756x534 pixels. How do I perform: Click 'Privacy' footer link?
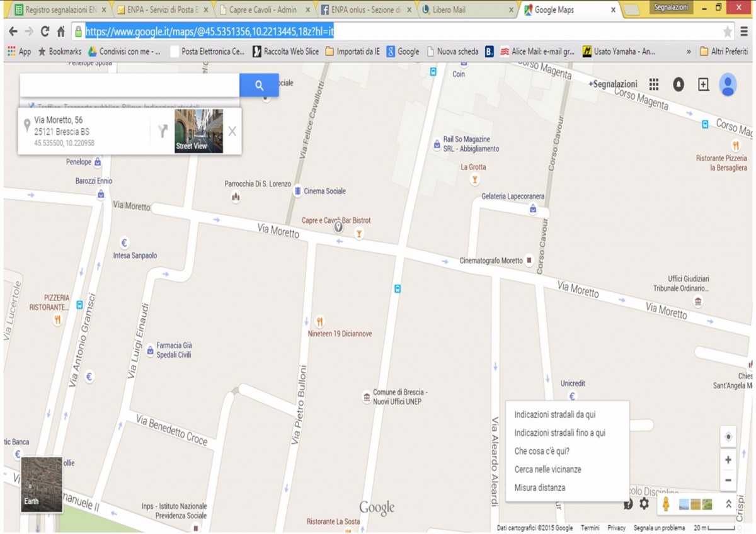point(617,528)
